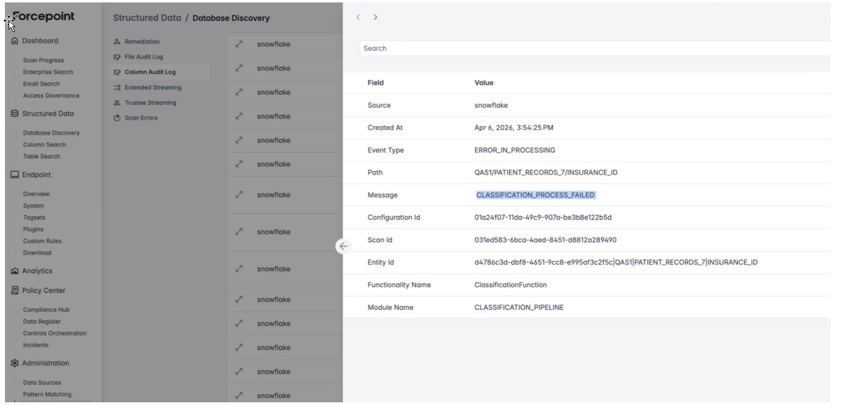Click the Search input field

coord(591,49)
